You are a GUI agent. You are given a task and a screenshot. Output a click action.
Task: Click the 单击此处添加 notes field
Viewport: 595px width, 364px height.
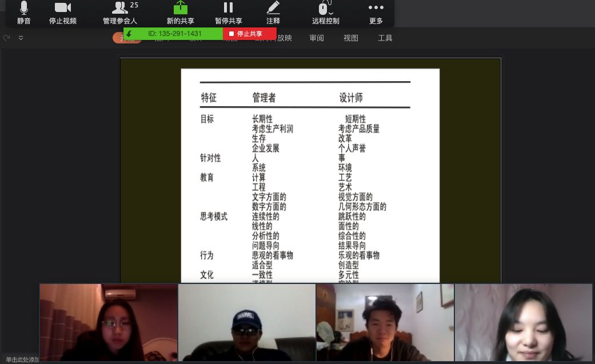click(21, 359)
